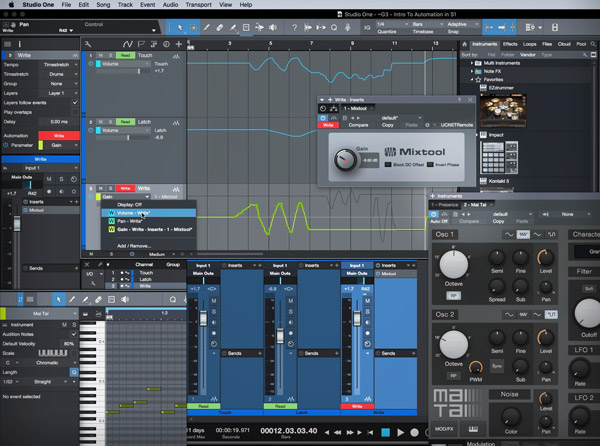
Task: Select the Listen speaker tool
Action: pos(273,28)
